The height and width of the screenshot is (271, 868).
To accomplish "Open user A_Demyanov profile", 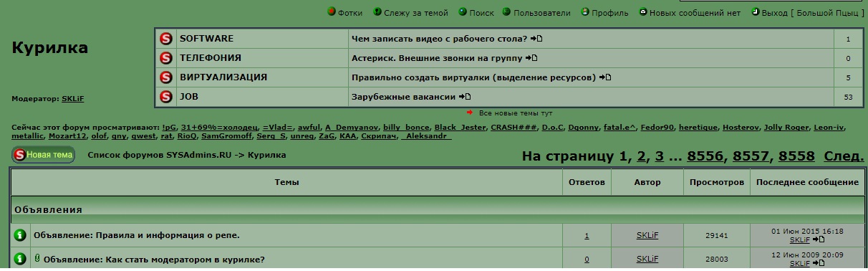I will (x=352, y=128).
